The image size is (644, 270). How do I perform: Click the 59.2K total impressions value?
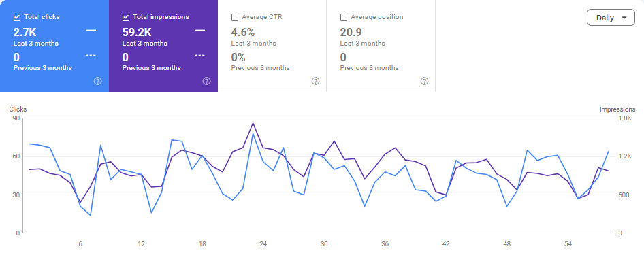coord(137,32)
